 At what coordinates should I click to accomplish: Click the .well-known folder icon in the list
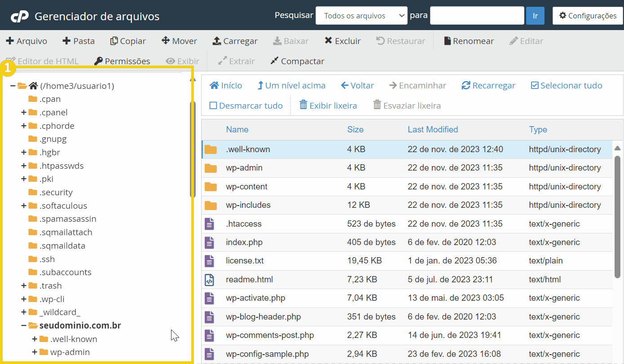[x=211, y=149]
